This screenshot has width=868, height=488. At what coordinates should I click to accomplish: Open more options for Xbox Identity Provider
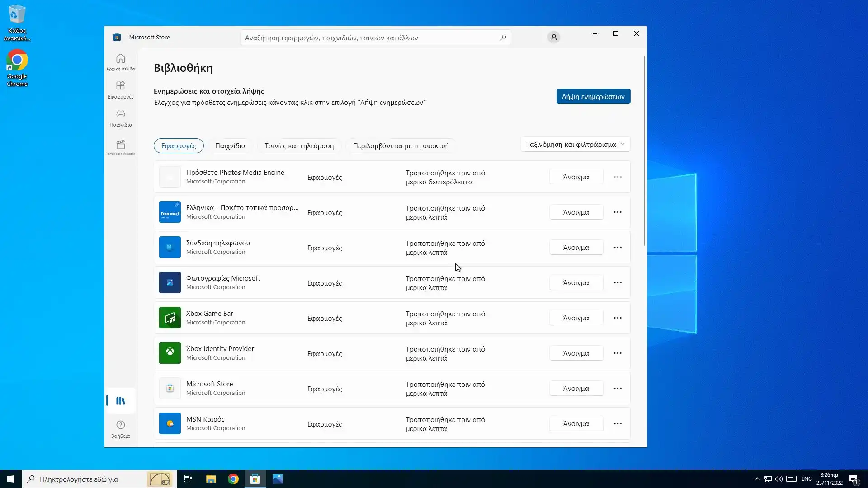pos(617,353)
